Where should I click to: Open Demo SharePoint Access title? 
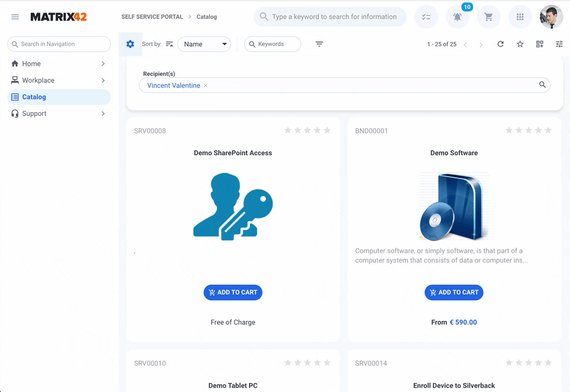tap(233, 153)
